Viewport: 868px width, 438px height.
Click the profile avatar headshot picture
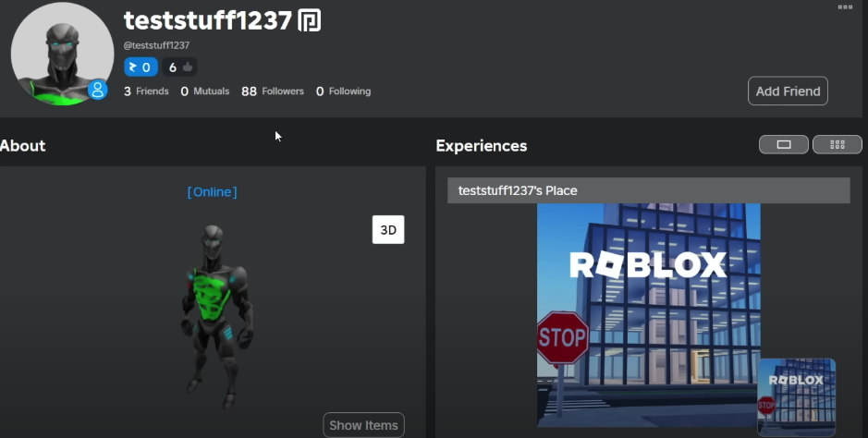point(62,54)
